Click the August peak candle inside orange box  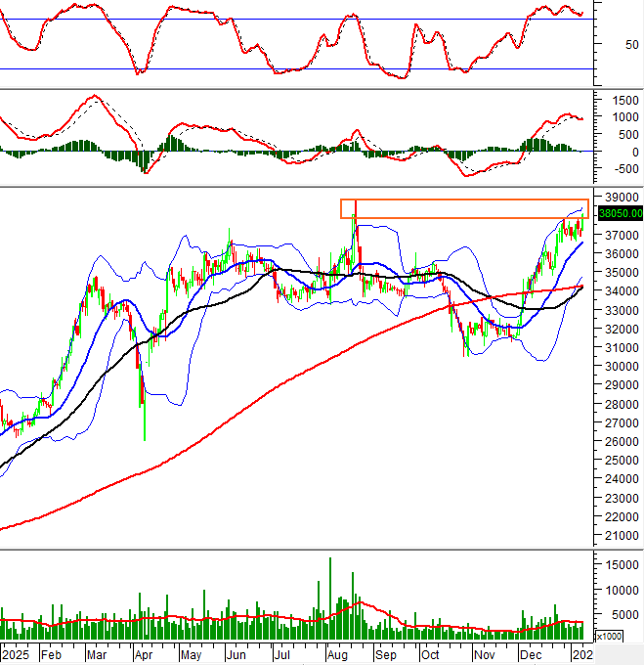click(x=354, y=210)
